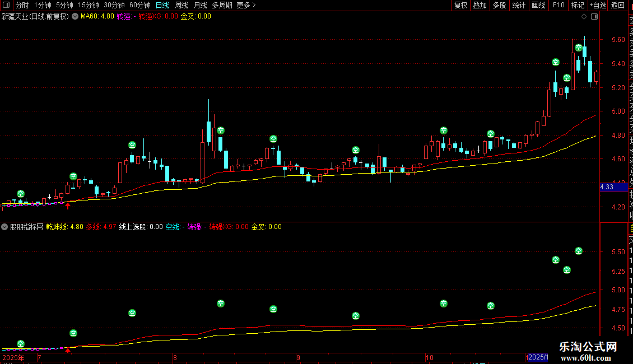Image resolution: width=633 pixels, height=364 pixels.
Task: Click the 复权 adjustment button
Action: (460, 5)
